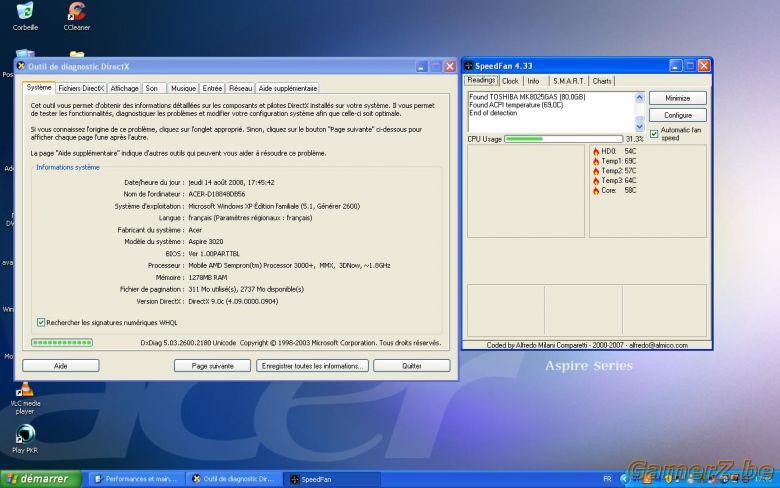Click SpeedFan Minimize button

click(678, 98)
